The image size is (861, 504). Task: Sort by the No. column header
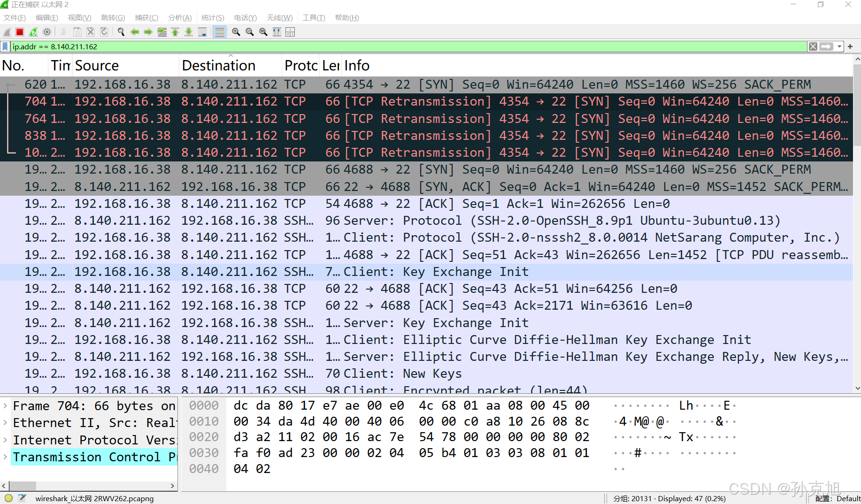click(x=24, y=66)
